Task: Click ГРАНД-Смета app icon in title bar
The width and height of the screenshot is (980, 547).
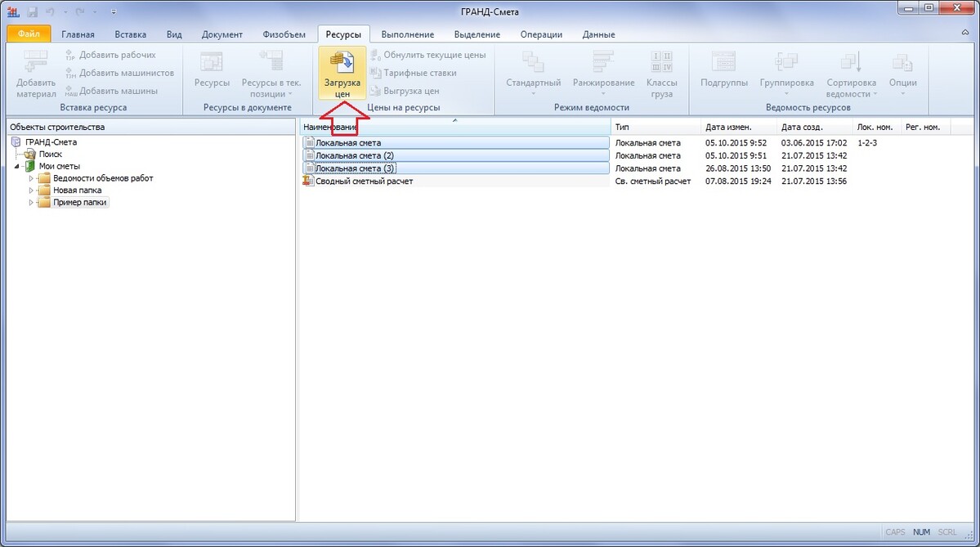Action: 12,11
